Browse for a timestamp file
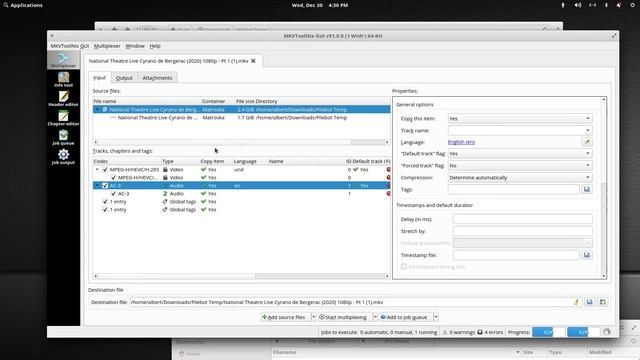Viewport: 640px width, 360px height. pos(587,255)
